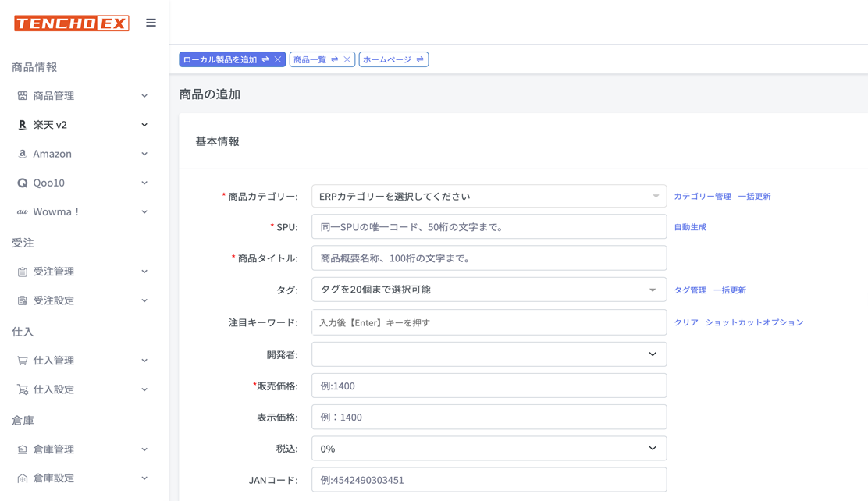Click the 倉庫設定 warehouse-settings icon
The image size is (868, 501).
[22, 478]
